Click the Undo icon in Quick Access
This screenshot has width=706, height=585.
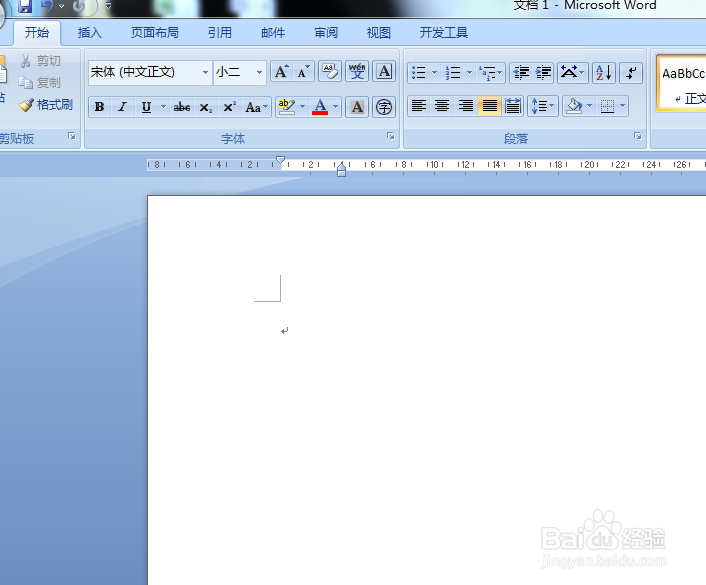[x=47, y=6]
